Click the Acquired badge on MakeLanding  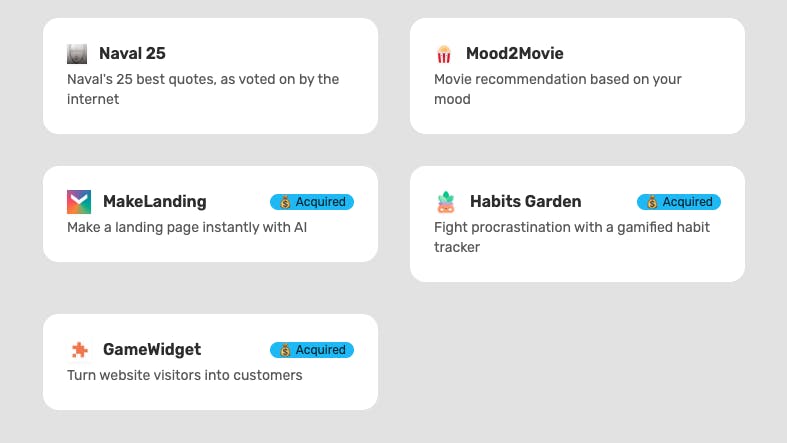(312, 202)
